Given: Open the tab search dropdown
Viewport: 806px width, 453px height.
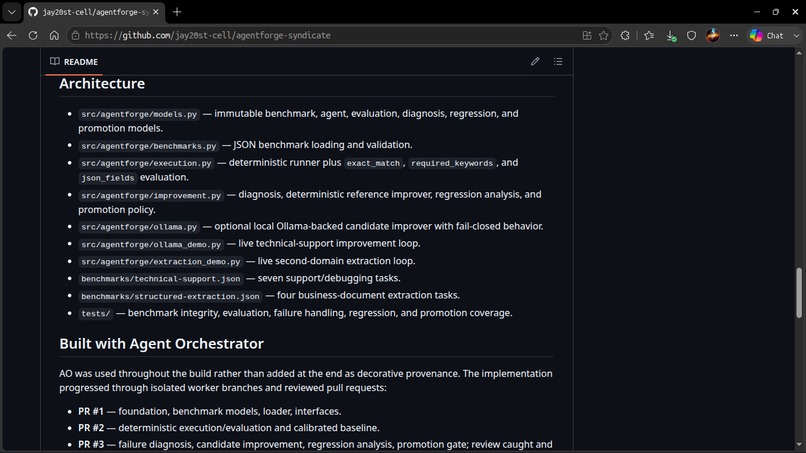Looking at the screenshot, I should (x=11, y=12).
